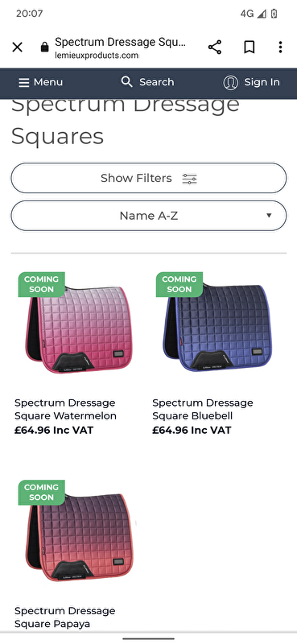The height and width of the screenshot is (644, 297).
Task: Bookmark this page using the bookmark icon
Action: (x=249, y=47)
